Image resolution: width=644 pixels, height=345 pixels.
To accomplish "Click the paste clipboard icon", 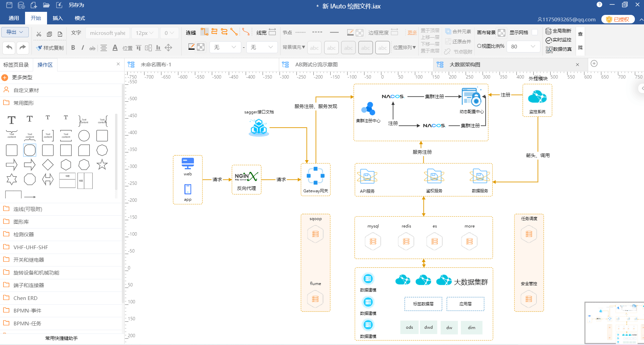I will 60,34.
